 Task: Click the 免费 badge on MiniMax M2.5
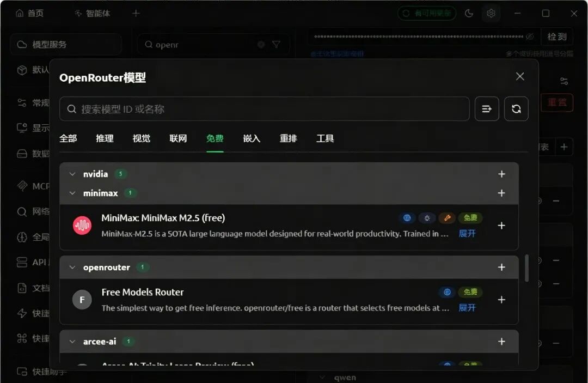point(470,218)
